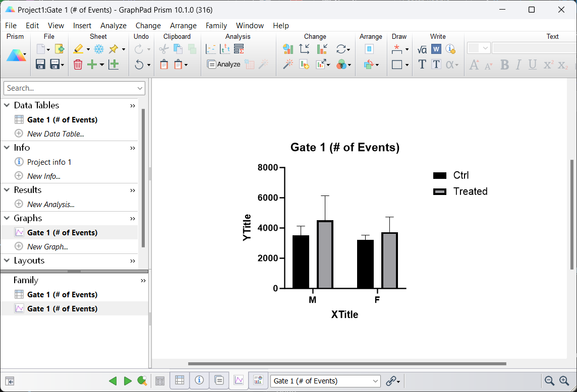Open the Arrange menu
Screen dimensions: 577x392
point(183,26)
